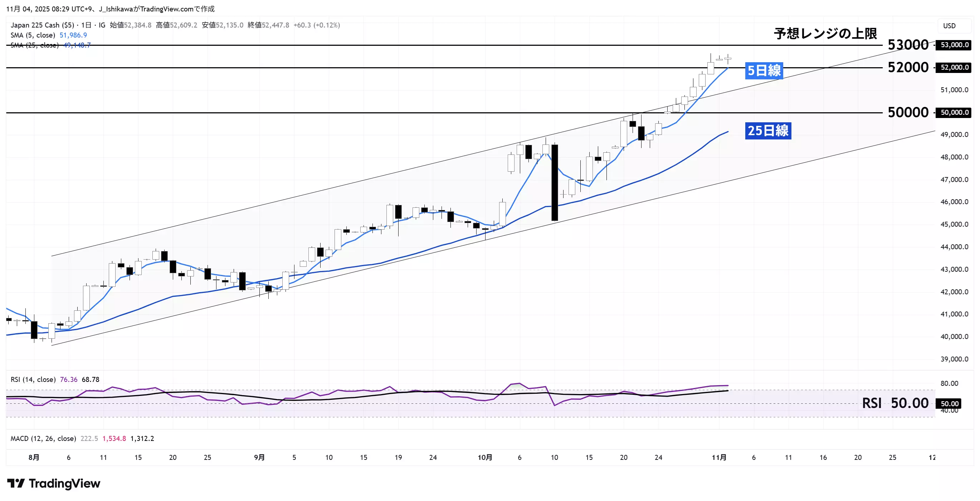This screenshot has width=980, height=501.
Task: Click the chart creation timestamp header text
Action: tap(110, 9)
